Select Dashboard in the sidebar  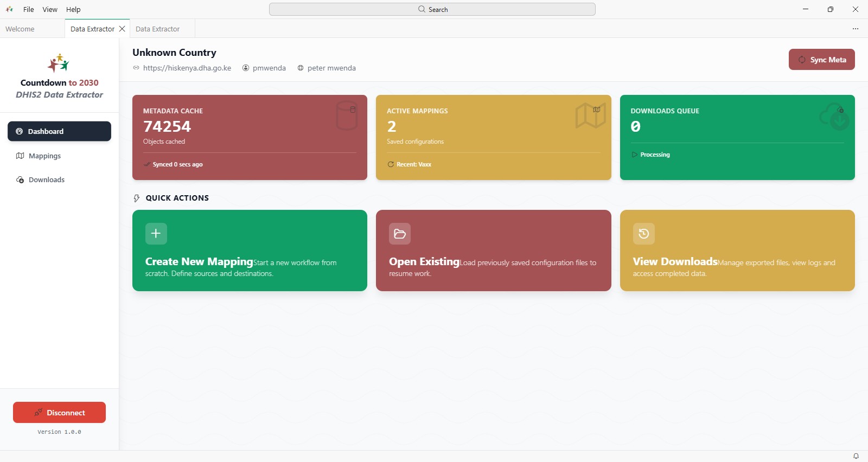59,131
